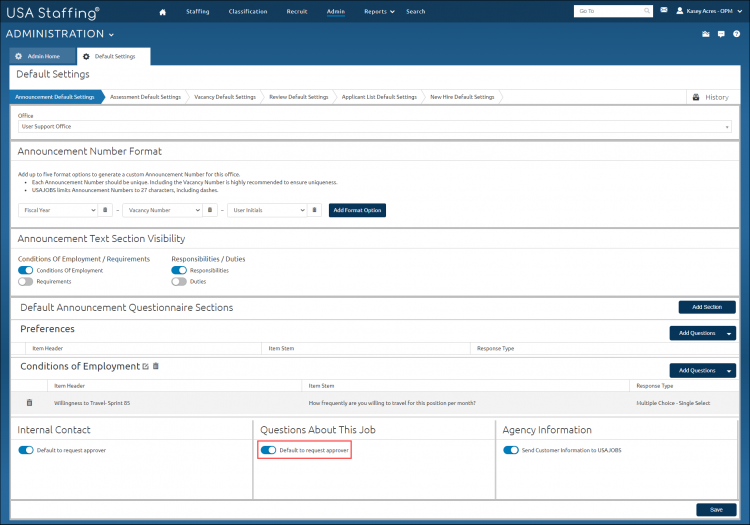Screen dimensions: 750x525
Task: Open the Fiscal Year format dropdown
Action: click(x=58, y=210)
